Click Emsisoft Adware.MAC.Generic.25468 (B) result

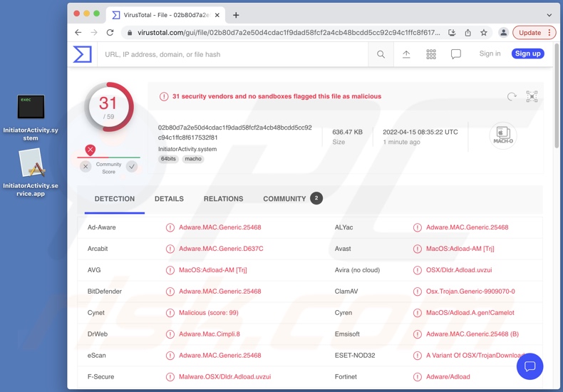tap(472, 334)
